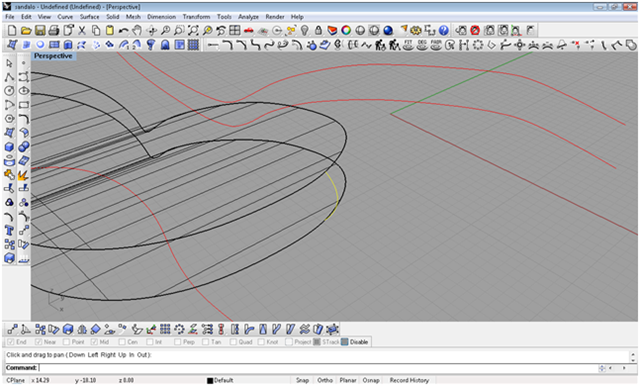Click the red car icon
The width and height of the screenshot is (640, 386).
pos(249,31)
